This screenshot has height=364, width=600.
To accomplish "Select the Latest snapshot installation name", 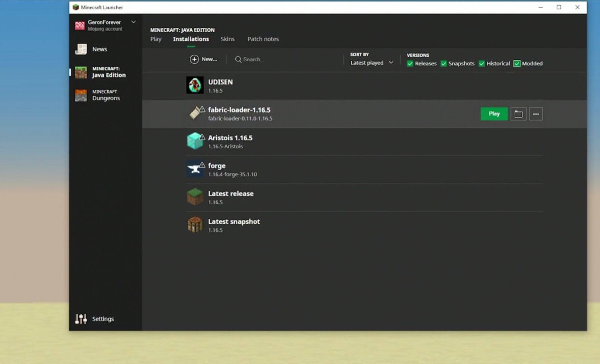I will point(234,222).
